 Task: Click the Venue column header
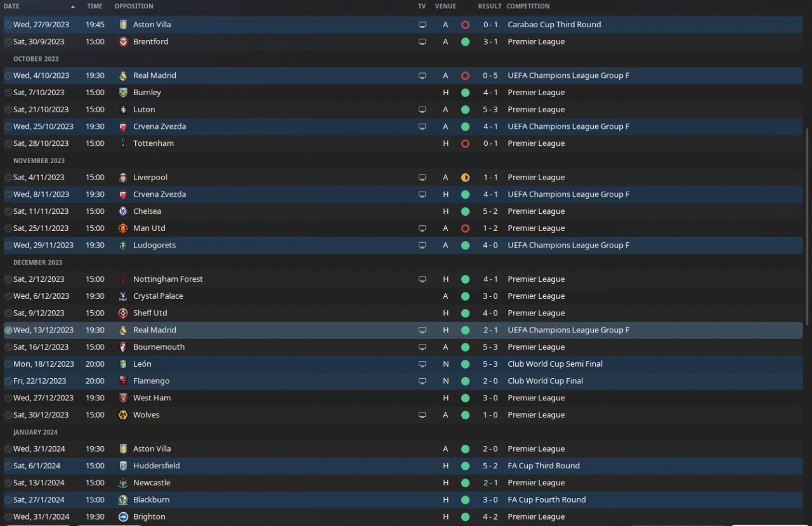click(445, 6)
